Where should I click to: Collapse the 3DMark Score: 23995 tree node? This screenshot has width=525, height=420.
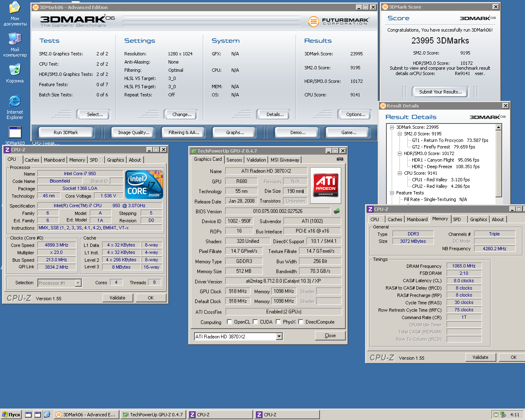click(x=392, y=127)
